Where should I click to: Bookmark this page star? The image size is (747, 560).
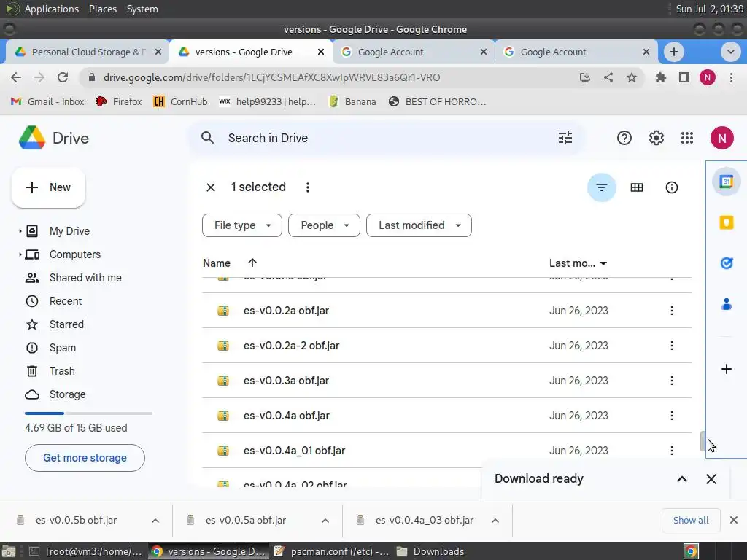(631, 77)
